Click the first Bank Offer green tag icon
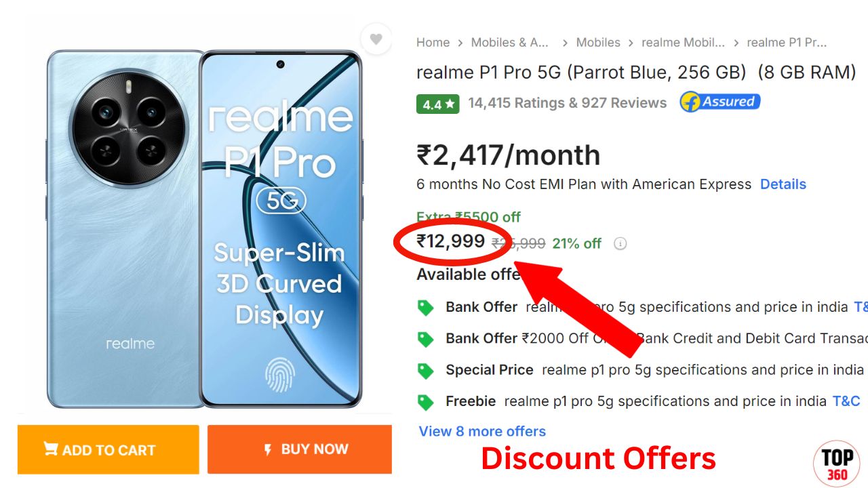Image resolution: width=868 pixels, height=488 pixels. pos(425,308)
